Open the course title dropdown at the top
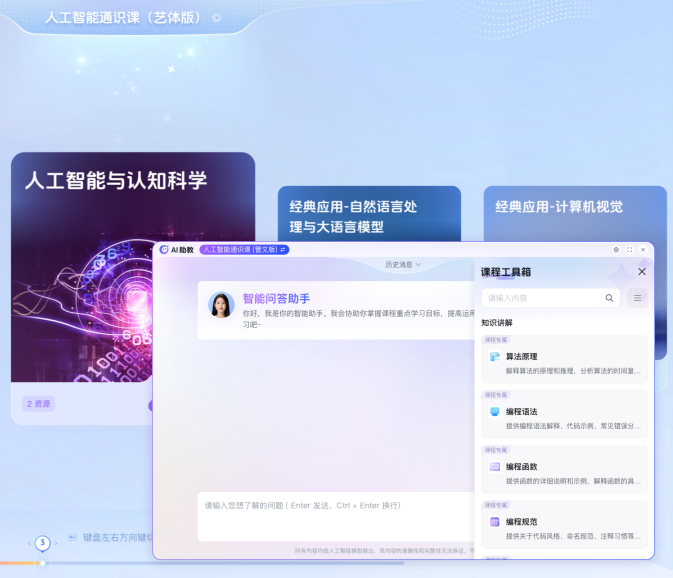Viewport: 673px width, 578px height. point(217,18)
